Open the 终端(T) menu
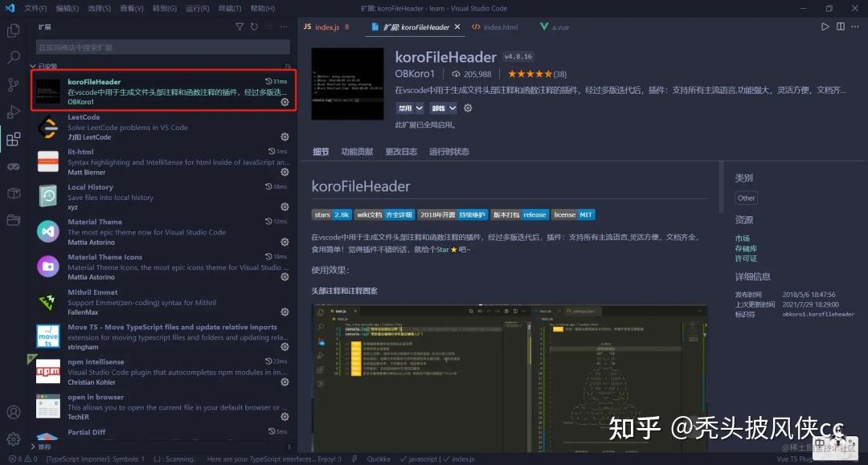Viewport: 868px width, 465px height. point(230,8)
